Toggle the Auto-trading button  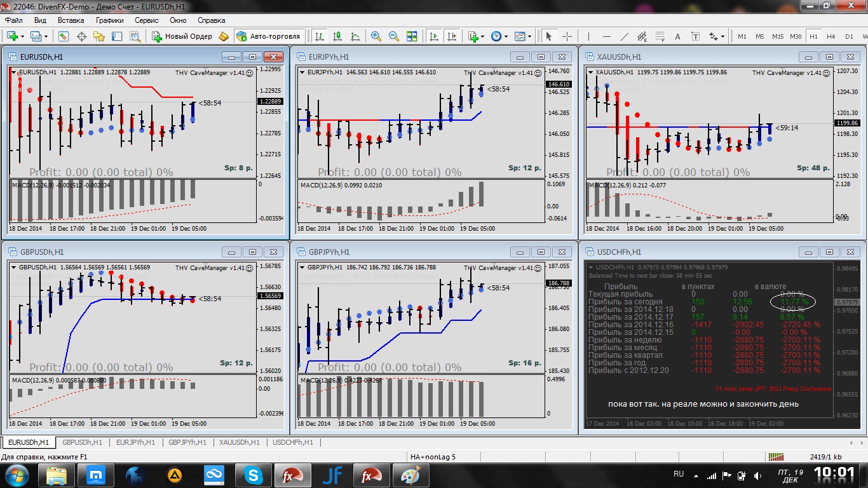268,36
